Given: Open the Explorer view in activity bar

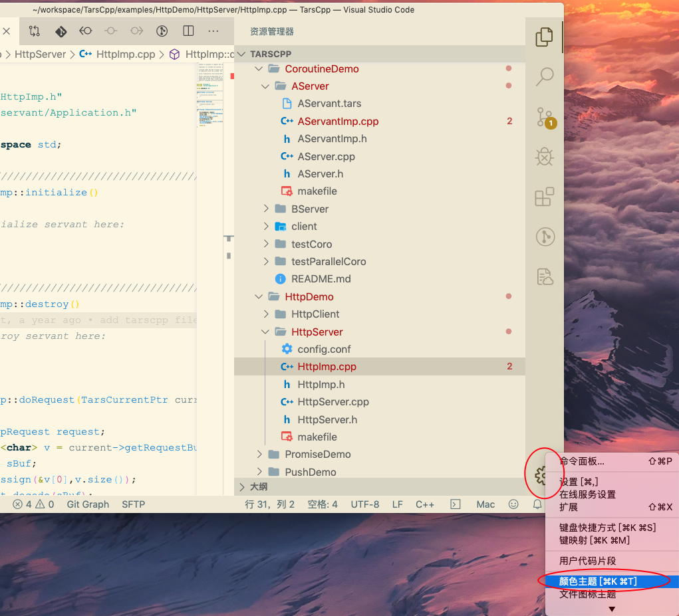Looking at the screenshot, I should (544, 37).
